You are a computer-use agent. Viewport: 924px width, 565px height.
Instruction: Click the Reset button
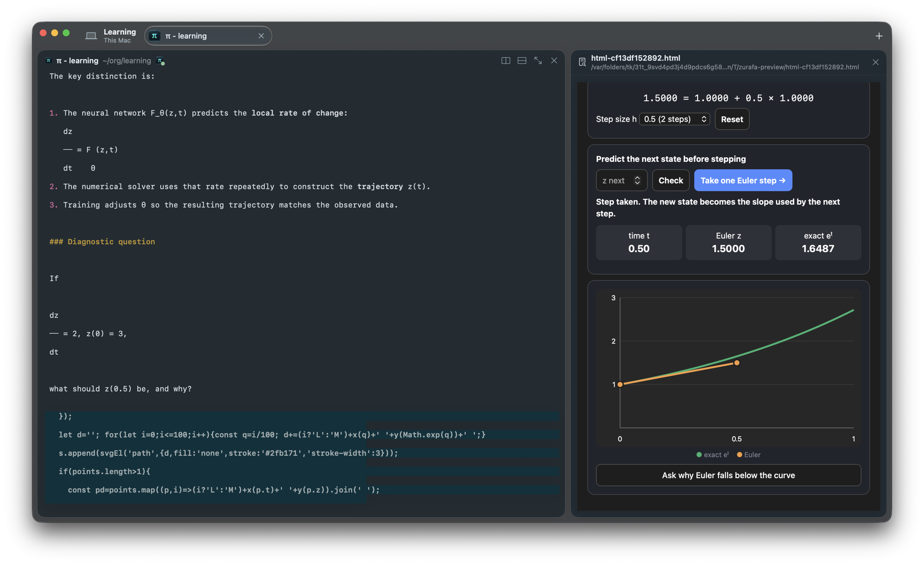[x=732, y=119]
